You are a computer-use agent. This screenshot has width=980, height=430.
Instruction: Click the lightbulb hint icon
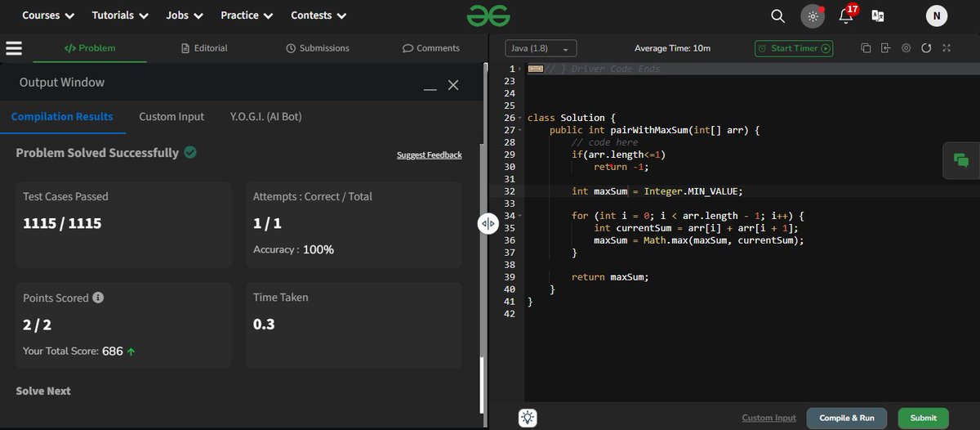coord(528,418)
